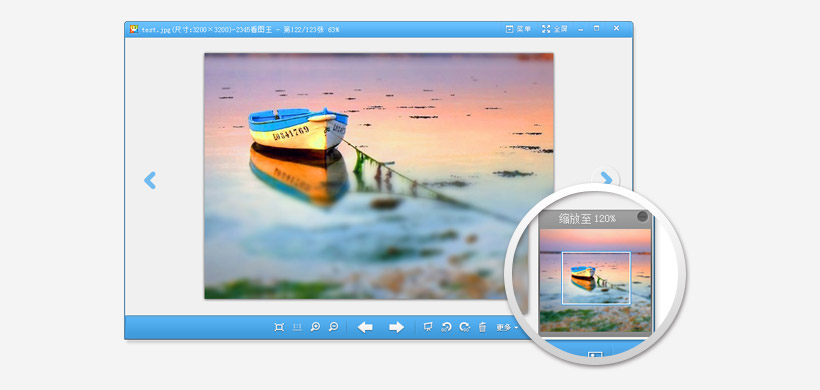Close the zoom navigator thumbnail panel
This screenshot has width=820, height=390.
[x=643, y=217]
